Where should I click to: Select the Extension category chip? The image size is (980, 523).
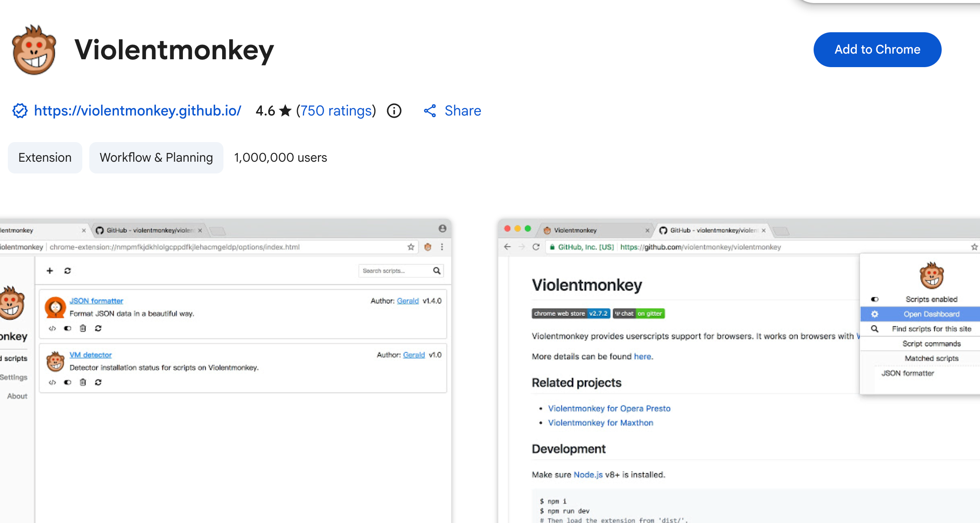[45, 157]
